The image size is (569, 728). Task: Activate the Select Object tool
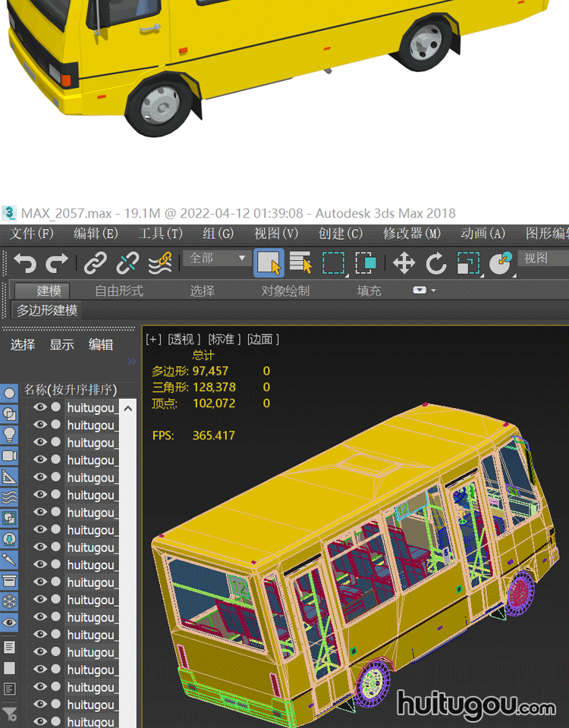(269, 263)
